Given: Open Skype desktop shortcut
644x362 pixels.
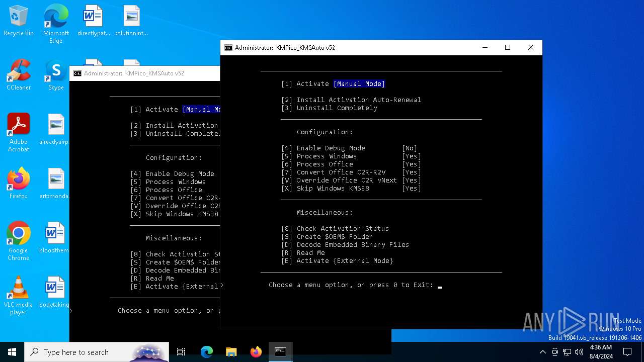Looking at the screenshot, I should click(56, 75).
